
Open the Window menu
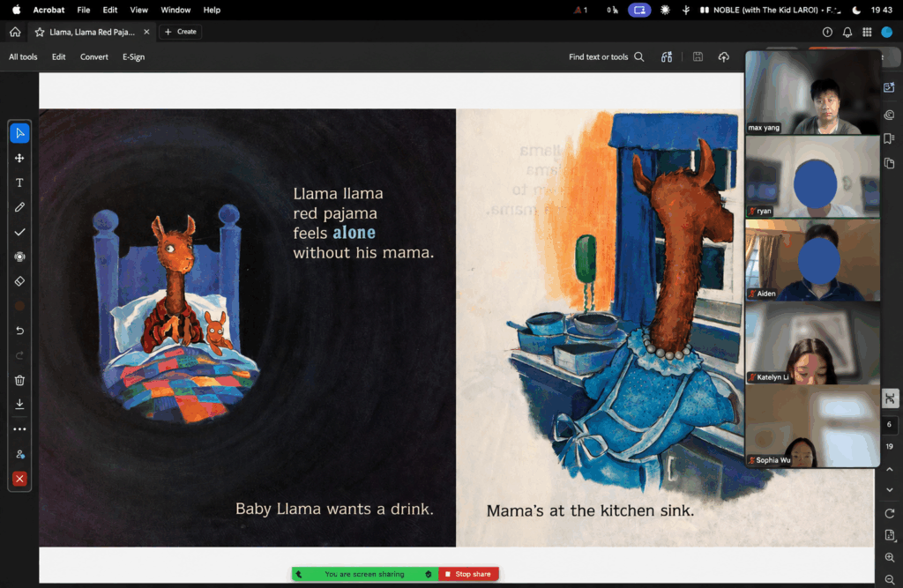175,10
